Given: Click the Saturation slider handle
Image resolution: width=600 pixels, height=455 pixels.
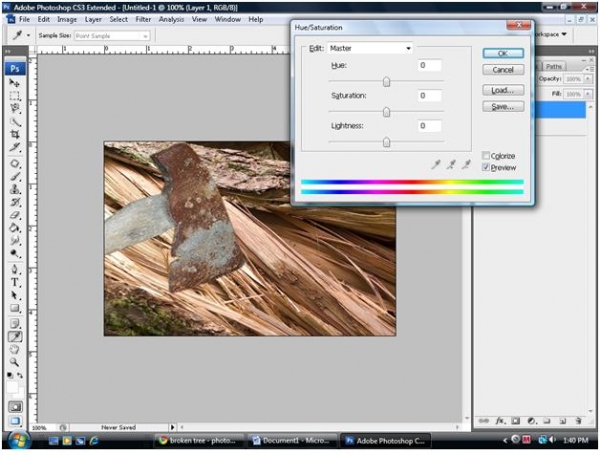Looking at the screenshot, I should pos(386,112).
